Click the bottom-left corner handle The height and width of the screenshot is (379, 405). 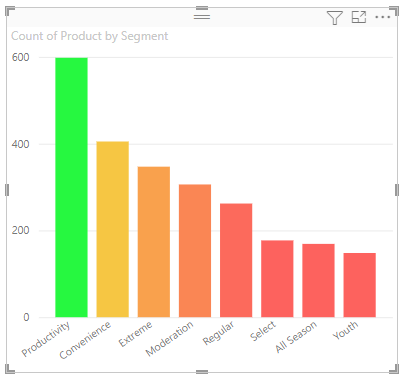[x=10, y=369]
